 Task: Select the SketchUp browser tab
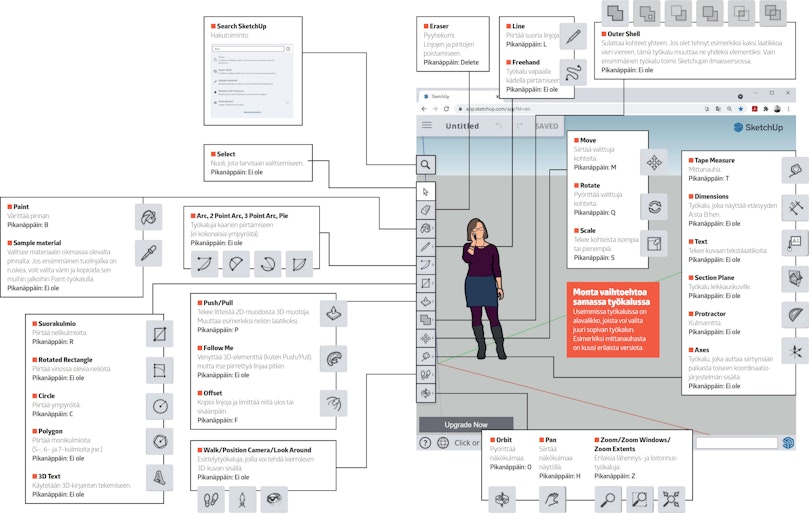click(x=459, y=97)
